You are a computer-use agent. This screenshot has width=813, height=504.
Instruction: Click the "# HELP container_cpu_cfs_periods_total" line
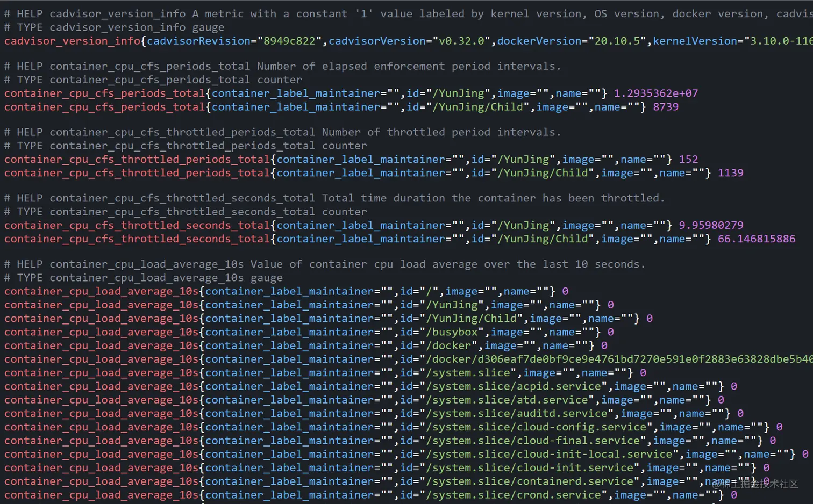coord(282,67)
